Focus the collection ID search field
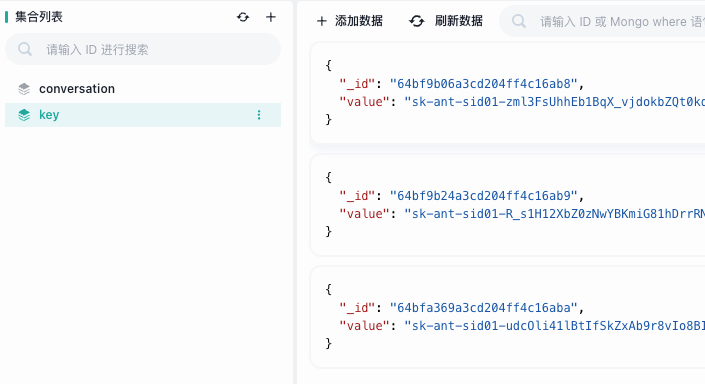The image size is (705, 384). (143, 49)
